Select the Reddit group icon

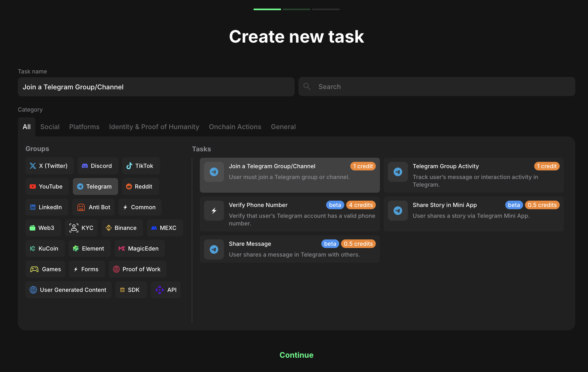[129, 187]
